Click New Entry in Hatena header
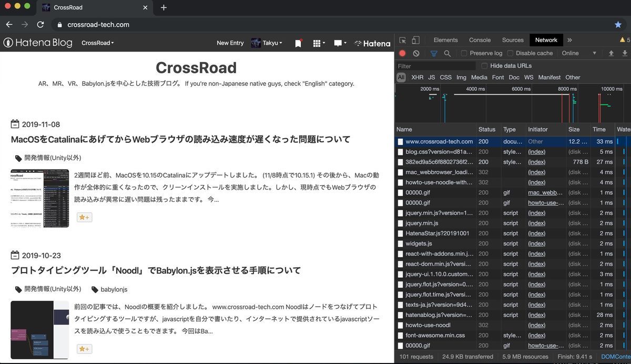The width and height of the screenshot is (631, 364). click(230, 43)
